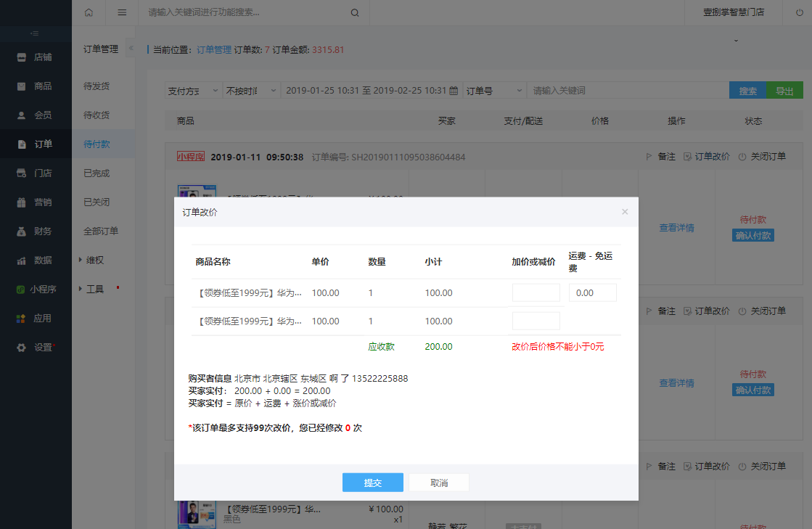Open 会员 in the left sidebar

click(x=36, y=115)
